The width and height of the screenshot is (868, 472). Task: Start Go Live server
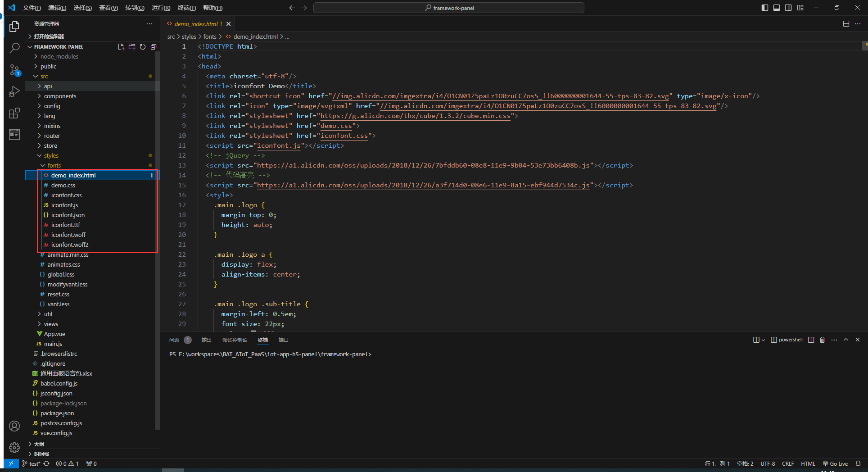pos(835,463)
